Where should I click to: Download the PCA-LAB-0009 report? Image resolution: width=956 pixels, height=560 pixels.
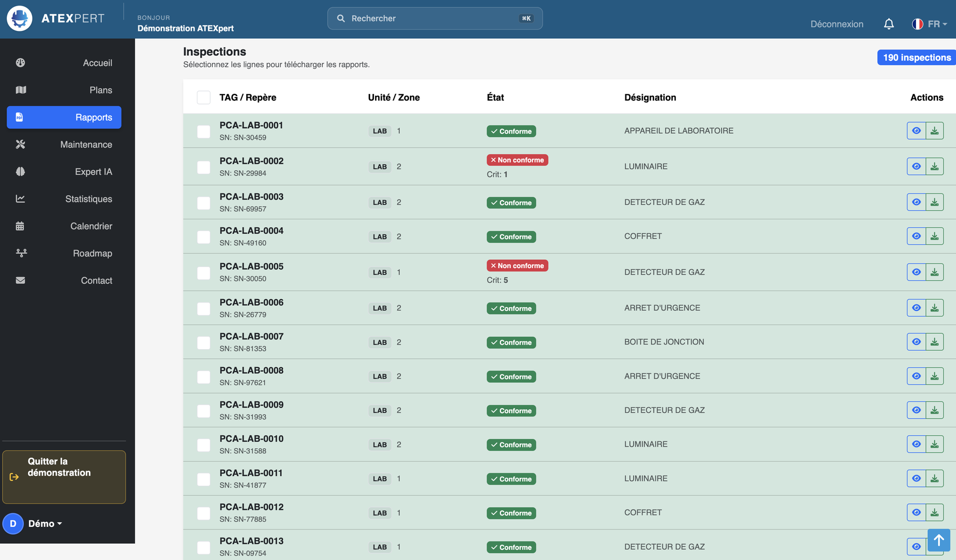point(934,410)
